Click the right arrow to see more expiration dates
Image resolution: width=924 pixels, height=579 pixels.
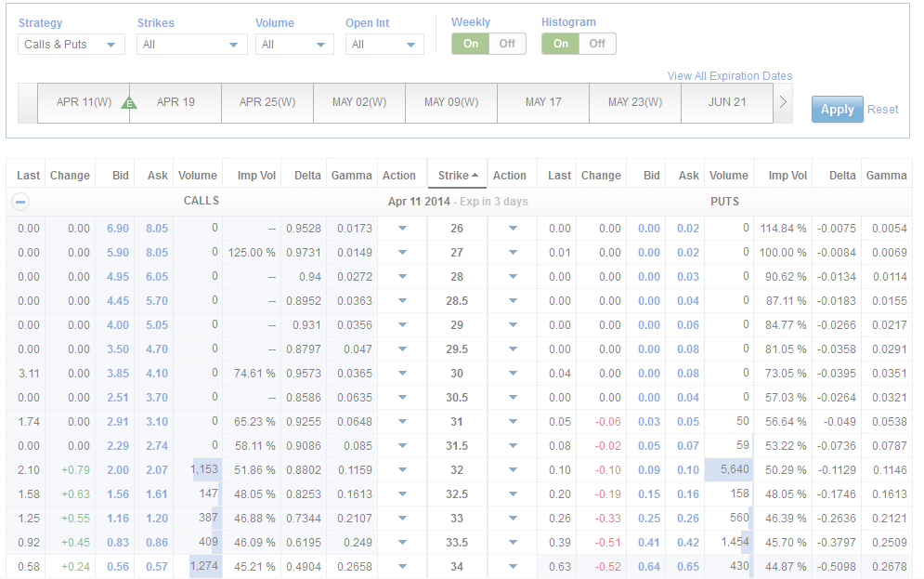coord(784,103)
